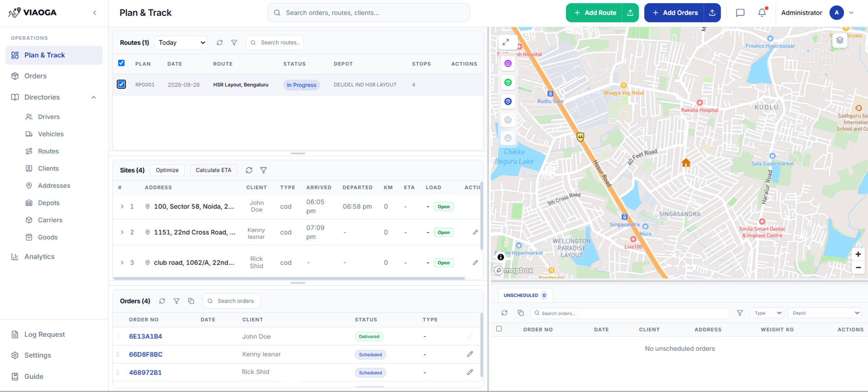Click the Search routes field
Screen dimensions: 868x392
[275, 43]
